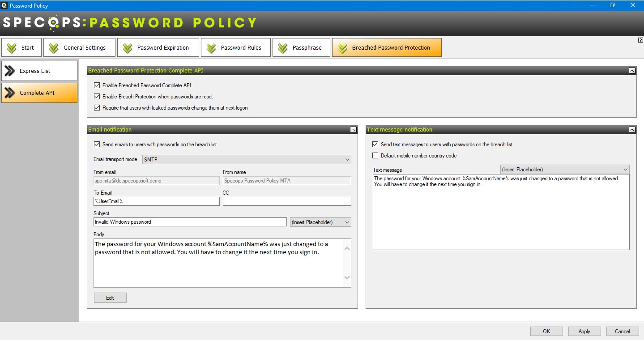
Task: Minimize the Password Policy window
Action: 592,5
